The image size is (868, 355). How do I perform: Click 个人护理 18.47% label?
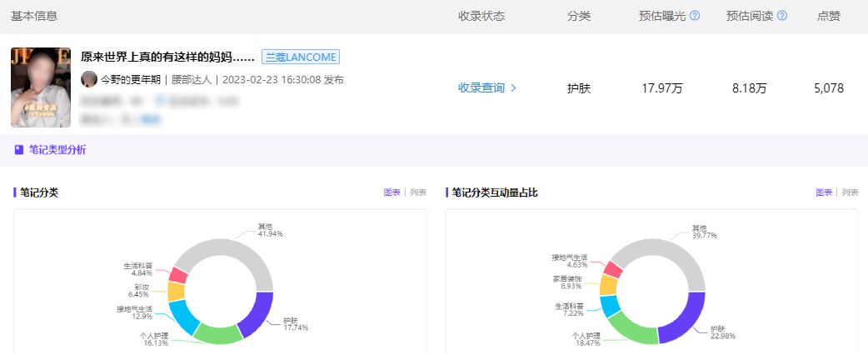586,339
